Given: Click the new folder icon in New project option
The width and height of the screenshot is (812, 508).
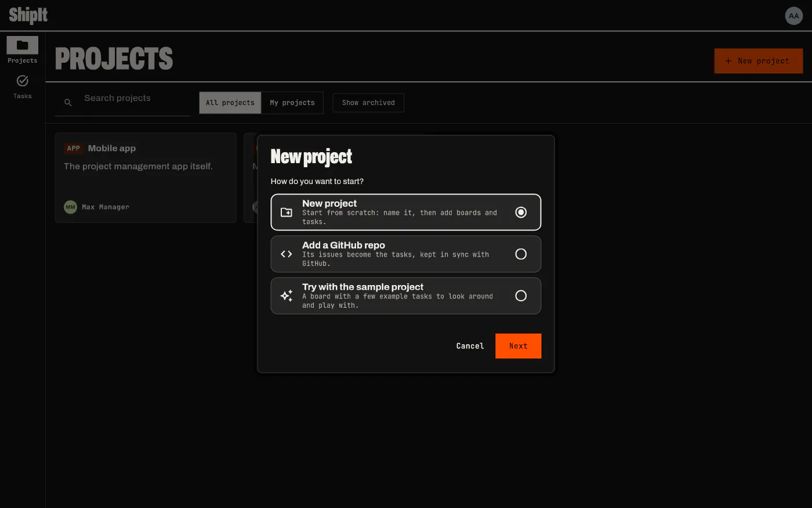Looking at the screenshot, I should 287,212.
